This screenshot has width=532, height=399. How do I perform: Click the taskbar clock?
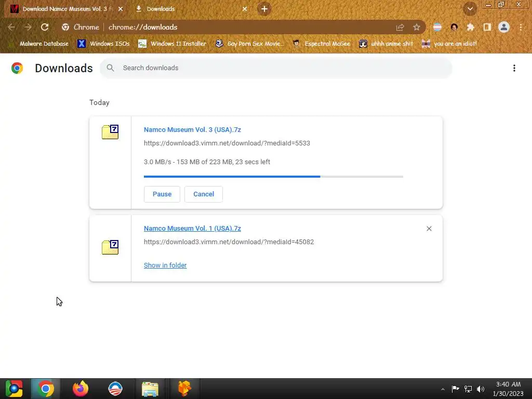(x=508, y=389)
